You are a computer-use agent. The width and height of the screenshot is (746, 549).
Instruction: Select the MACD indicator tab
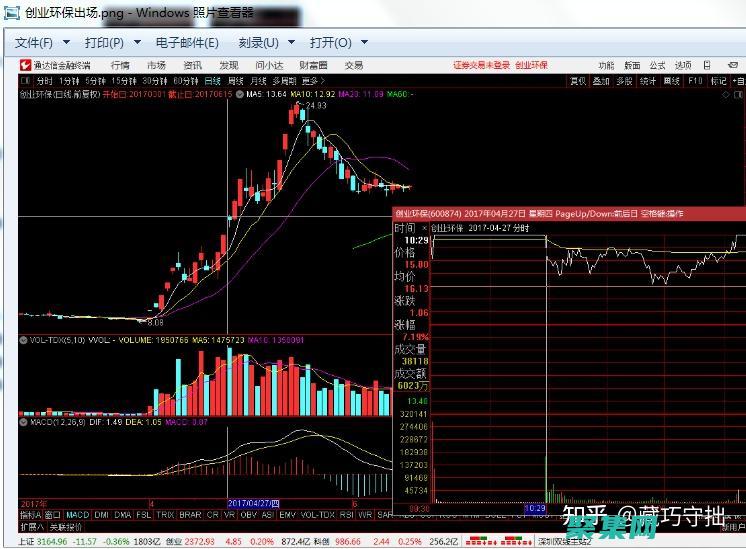77,515
